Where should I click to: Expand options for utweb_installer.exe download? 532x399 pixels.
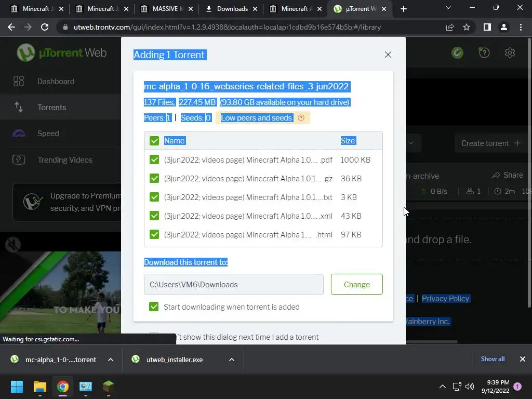(232, 360)
